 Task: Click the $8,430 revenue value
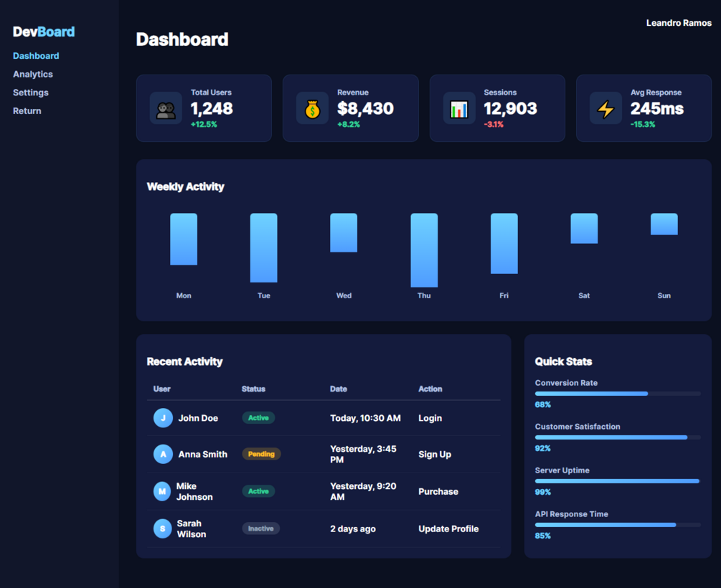coord(365,108)
